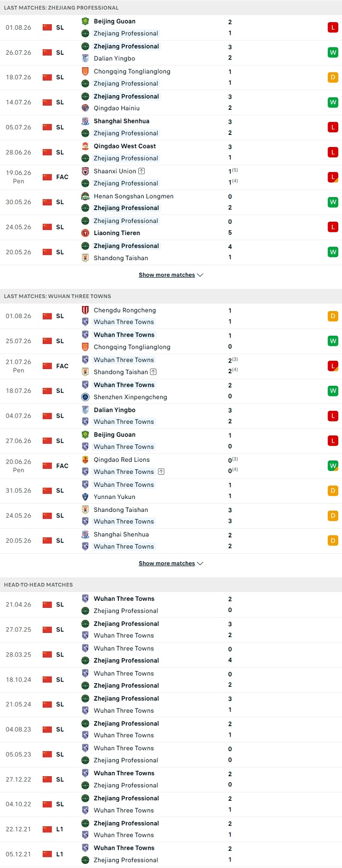Viewport: 342px width, 868px height.
Task: Click draw badge for Wuhan vs Yunnan Yukun
Action: (x=333, y=491)
